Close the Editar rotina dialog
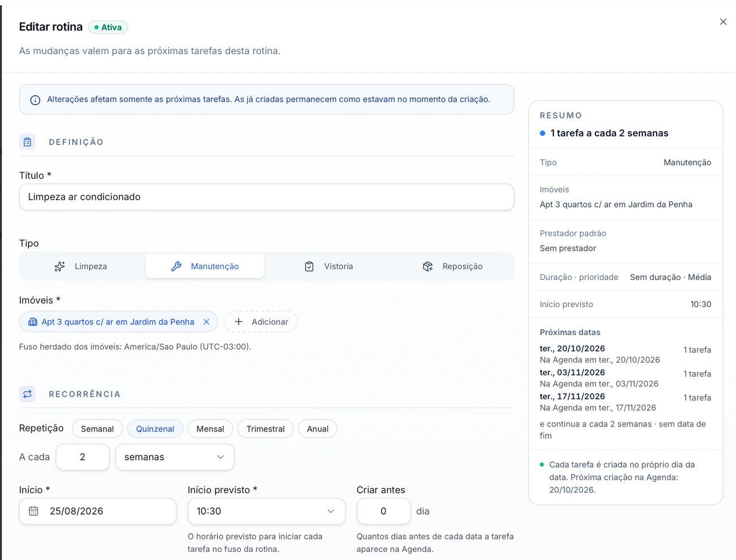Viewport: 736px width, 560px height. pyautogui.click(x=723, y=21)
